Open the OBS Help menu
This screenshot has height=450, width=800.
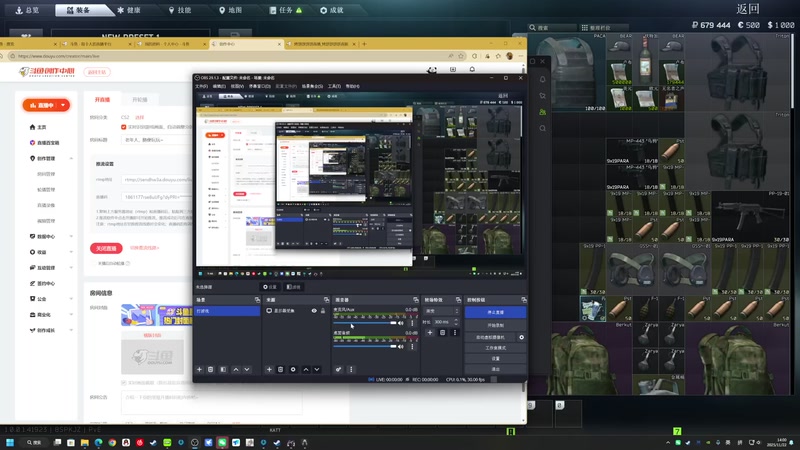[x=353, y=86]
